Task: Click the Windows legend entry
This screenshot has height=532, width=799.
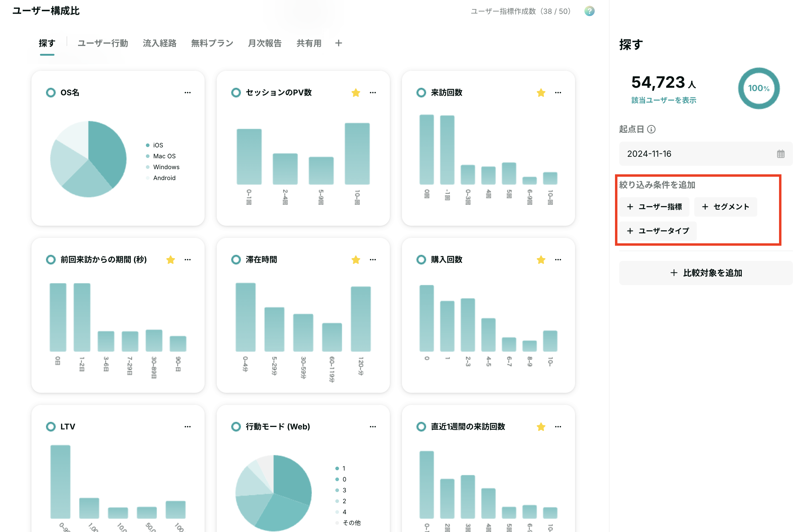Action: point(163,167)
